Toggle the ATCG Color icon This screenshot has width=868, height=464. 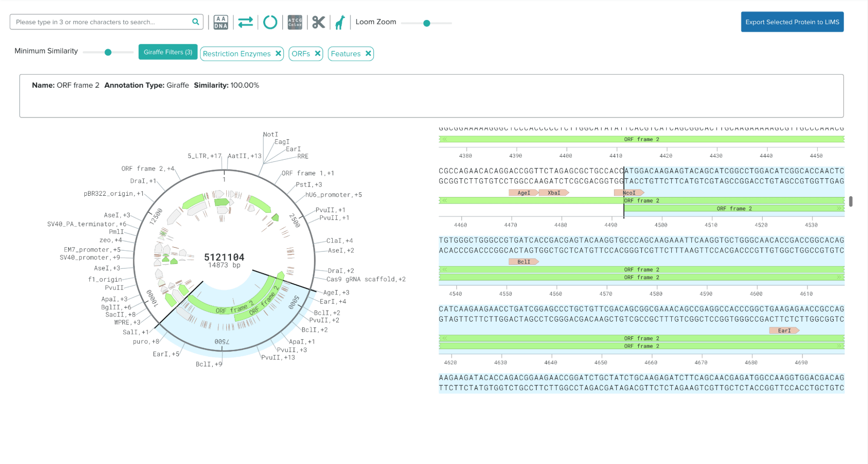point(295,22)
